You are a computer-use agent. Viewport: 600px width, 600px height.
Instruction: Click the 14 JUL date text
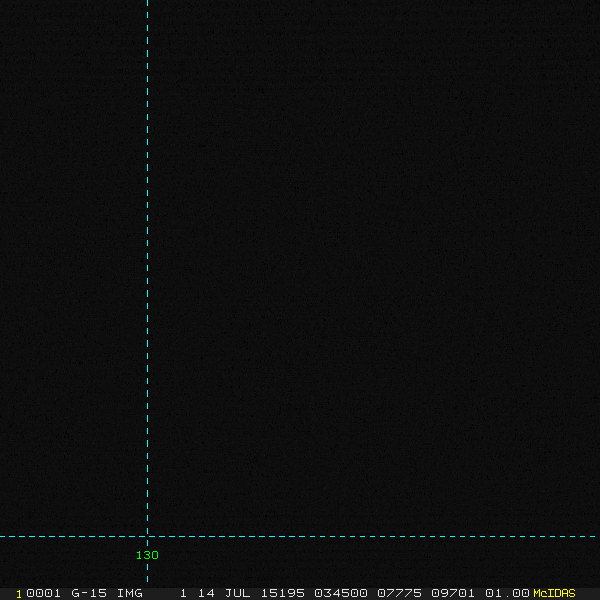224,593
